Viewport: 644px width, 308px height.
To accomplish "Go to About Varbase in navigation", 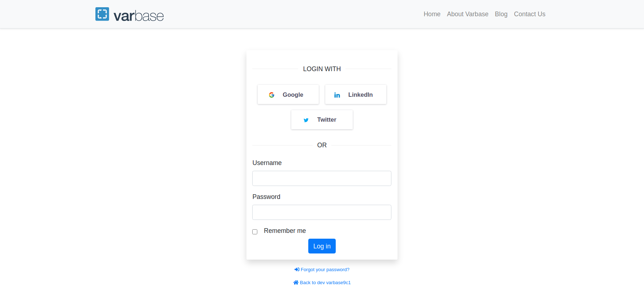I will [x=467, y=14].
